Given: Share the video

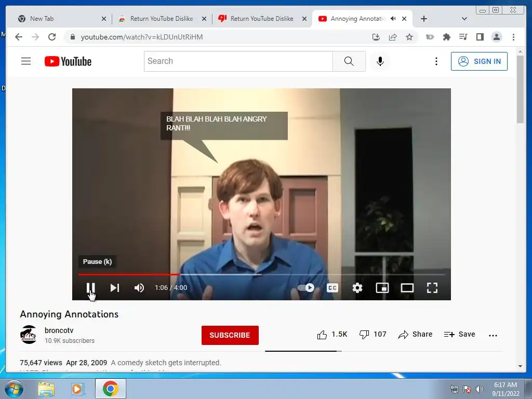Looking at the screenshot, I should pos(415,335).
